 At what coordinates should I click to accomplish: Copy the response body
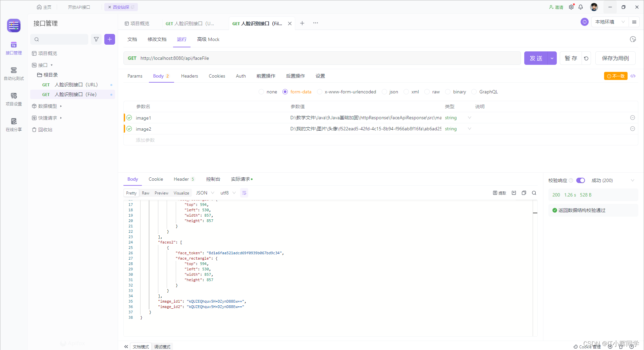click(x=524, y=193)
